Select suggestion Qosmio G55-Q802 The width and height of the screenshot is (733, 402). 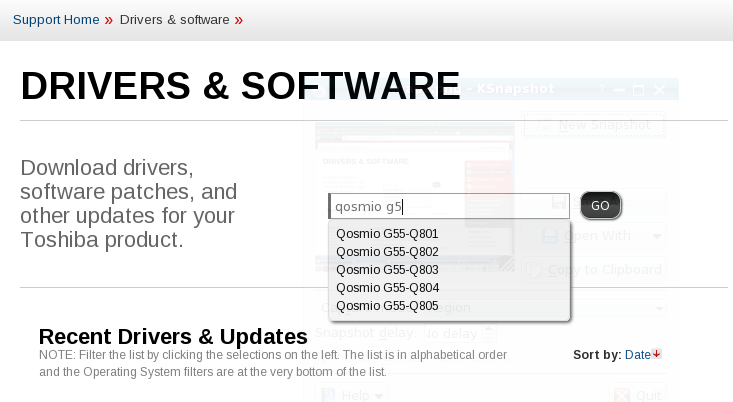point(387,252)
